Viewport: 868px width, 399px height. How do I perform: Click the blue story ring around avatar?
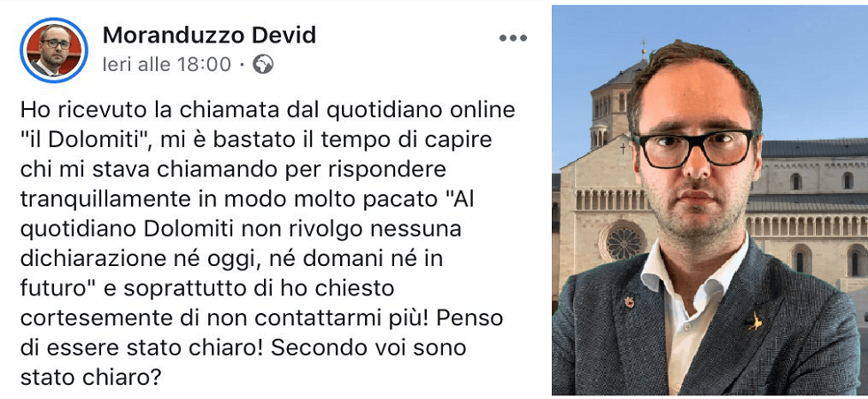54,50
